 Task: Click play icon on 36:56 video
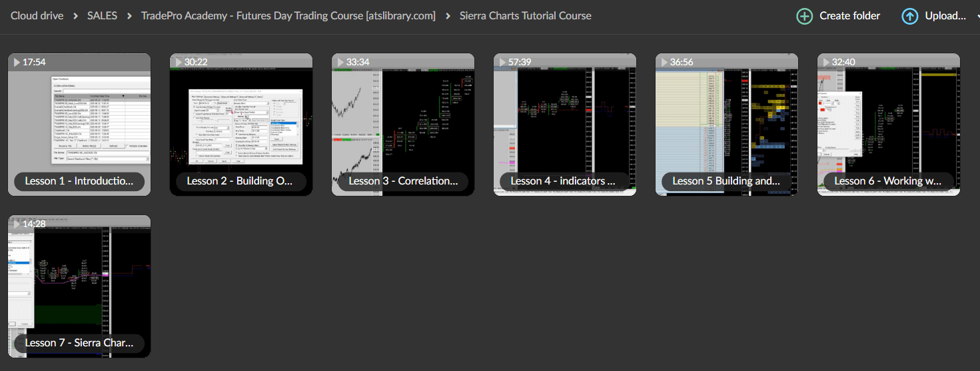tap(664, 62)
